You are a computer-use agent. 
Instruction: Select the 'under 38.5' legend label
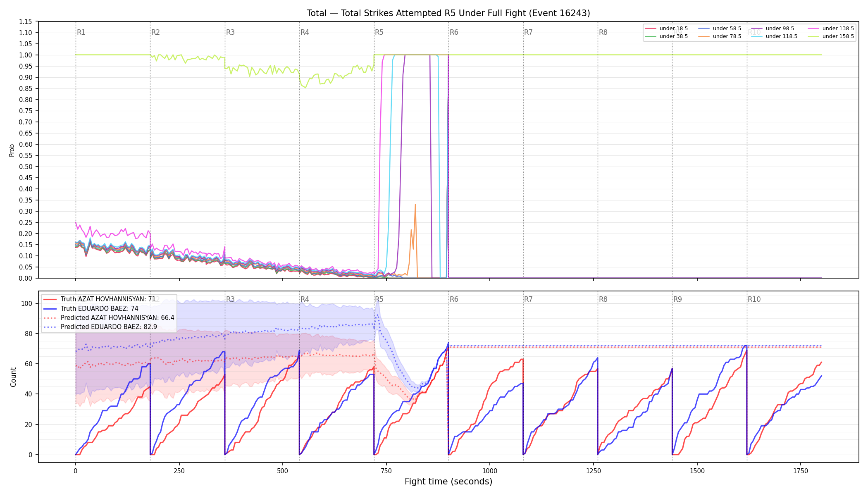tap(674, 36)
